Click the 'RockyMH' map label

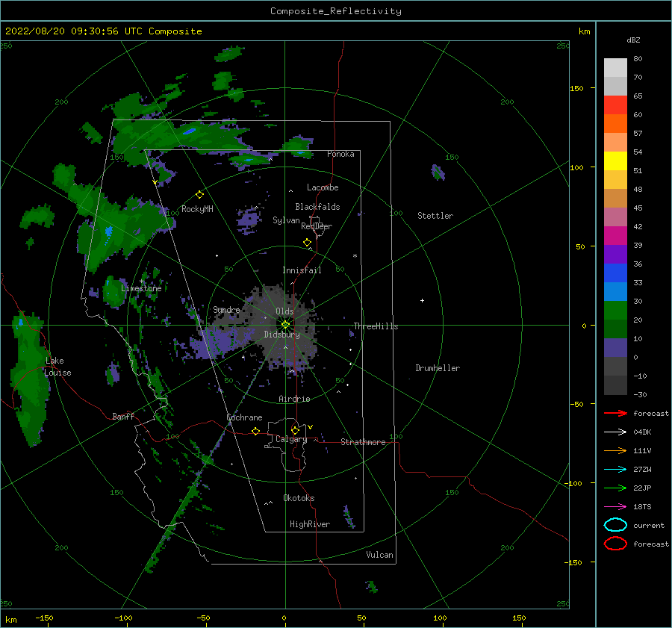pyautogui.click(x=197, y=209)
